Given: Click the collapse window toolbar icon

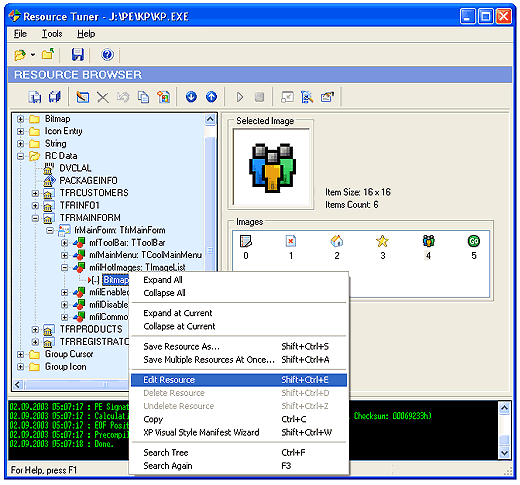Looking at the screenshot, I should [287, 97].
